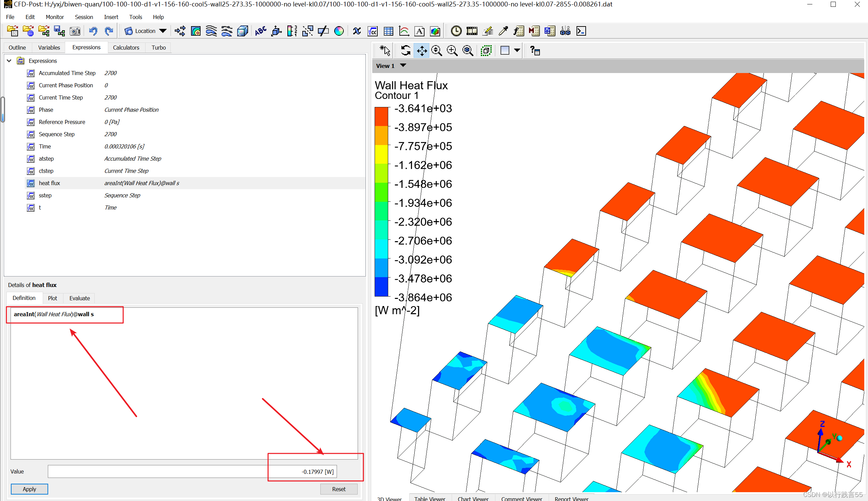Insert a Volume Rendering object
Image resolution: width=868 pixels, height=501 pixels.
point(243,31)
